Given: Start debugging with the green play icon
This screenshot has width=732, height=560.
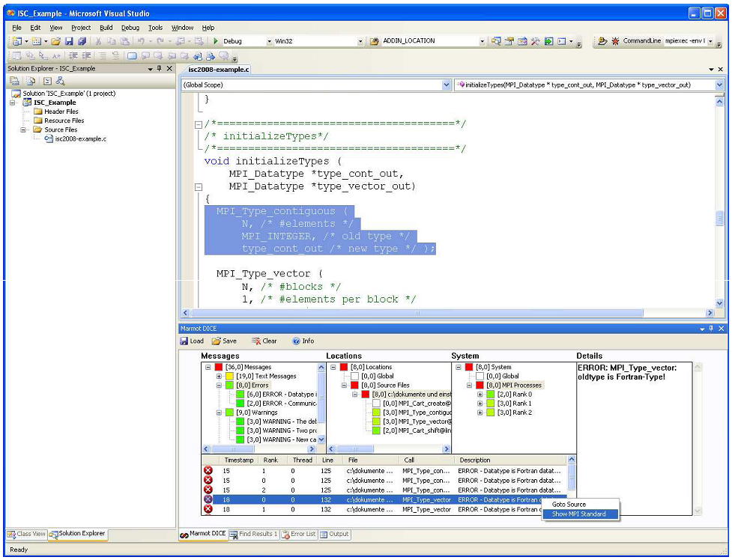Looking at the screenshot, I should click(x=216, y=41).
